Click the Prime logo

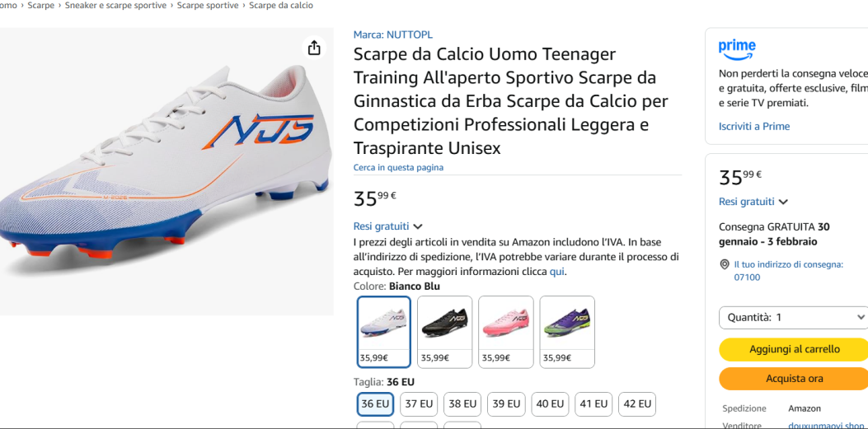click(737, 49)
